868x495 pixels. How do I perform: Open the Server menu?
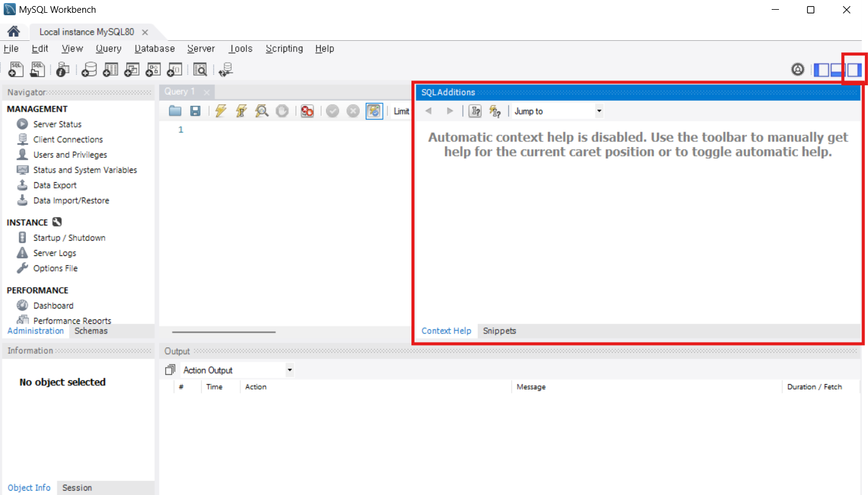201,49
